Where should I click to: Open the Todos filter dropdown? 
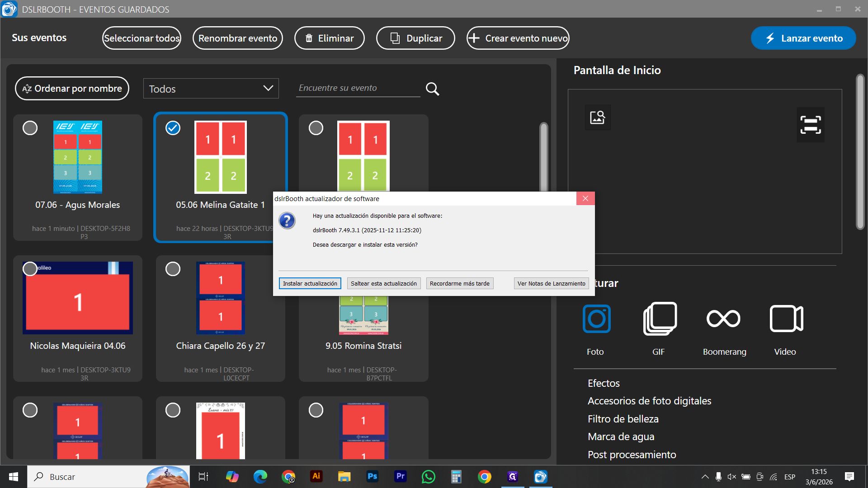click(x=211, y=89)
